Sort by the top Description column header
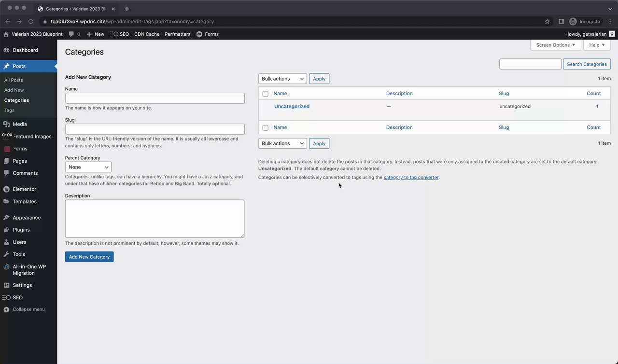Screen dimensions: 618x364 (x=399, y=94)
